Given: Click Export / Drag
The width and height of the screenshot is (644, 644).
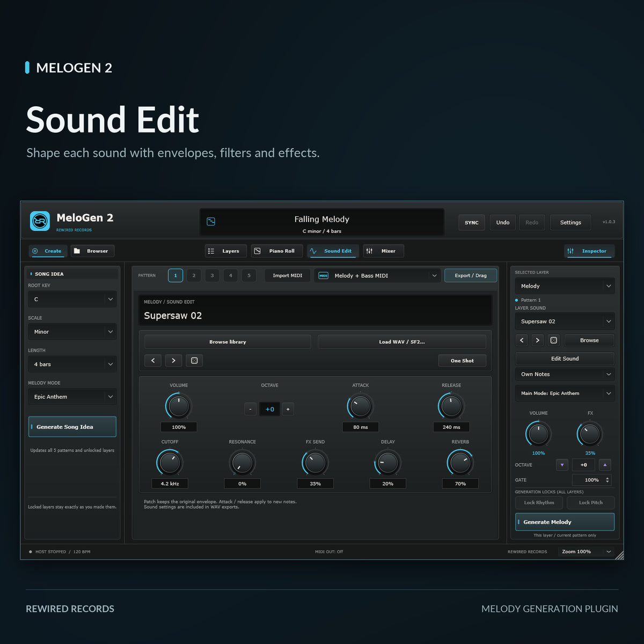Looking at the screenshot, I should (471, 275).
